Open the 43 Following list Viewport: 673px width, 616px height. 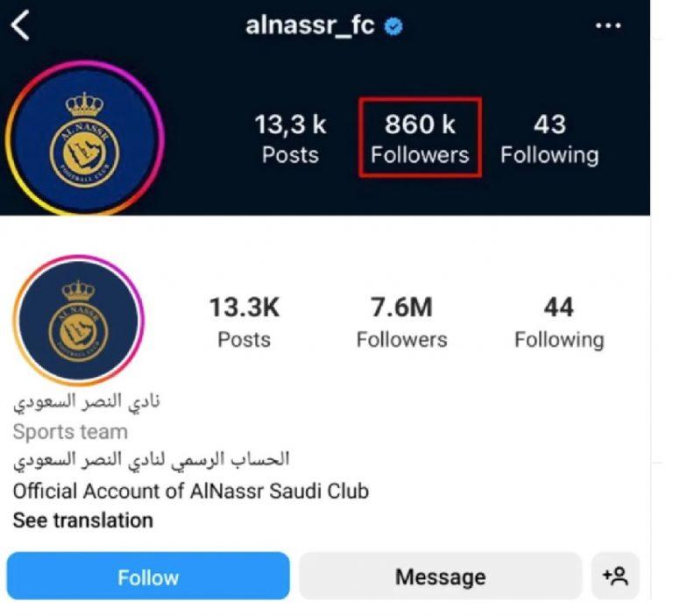549,138
